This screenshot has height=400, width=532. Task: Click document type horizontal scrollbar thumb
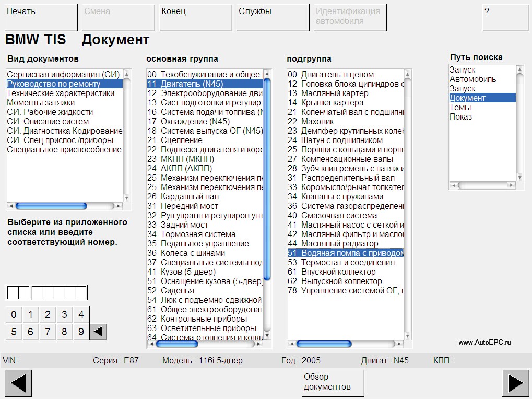tap(51, 206)
